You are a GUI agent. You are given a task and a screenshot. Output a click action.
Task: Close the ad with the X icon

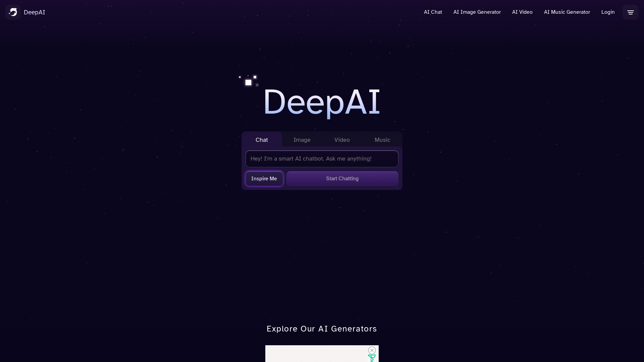372,350
